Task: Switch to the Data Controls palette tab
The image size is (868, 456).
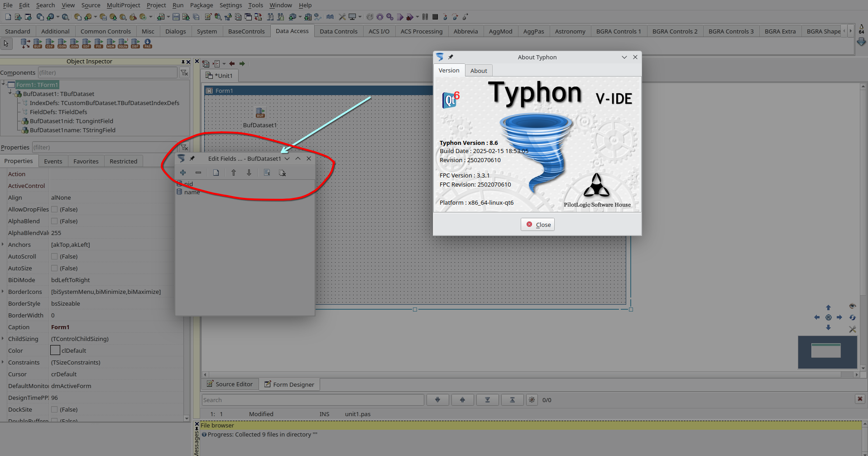Action: point(338,31)
